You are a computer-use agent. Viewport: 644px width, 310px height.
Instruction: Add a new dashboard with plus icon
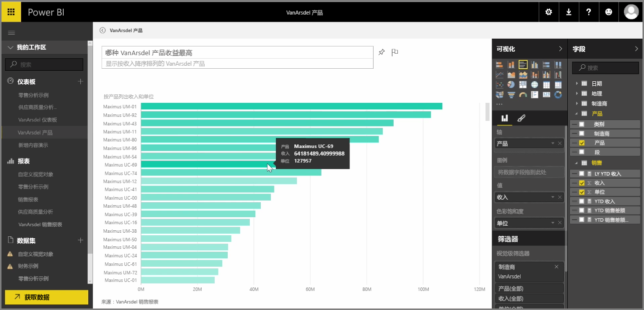coord(80,81)
